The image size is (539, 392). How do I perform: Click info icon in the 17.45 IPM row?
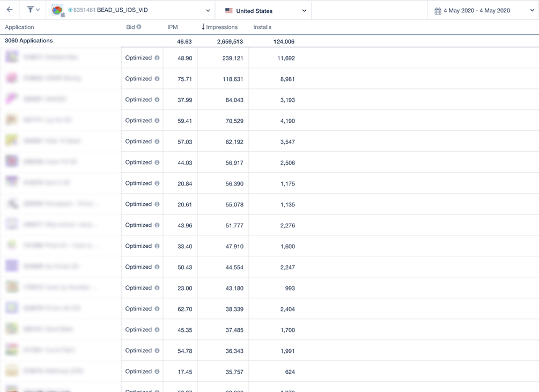(x=157, y=372)
